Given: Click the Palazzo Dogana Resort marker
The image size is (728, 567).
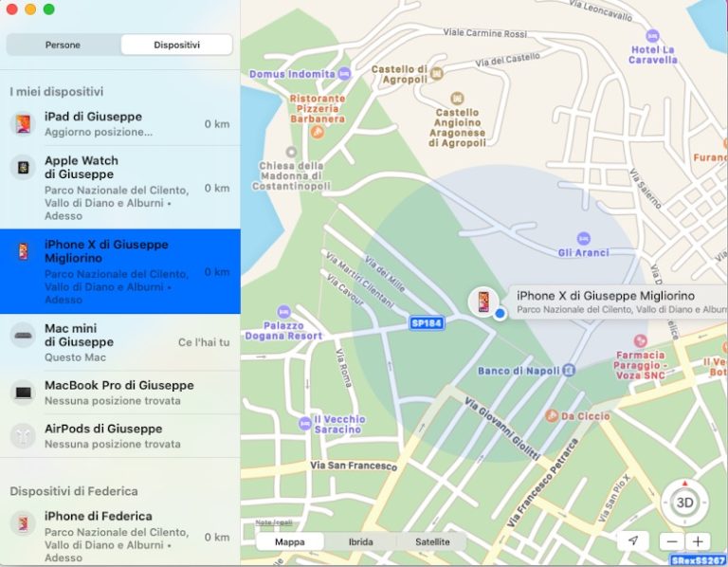Looking at the screenshot, I should [283, 312].
